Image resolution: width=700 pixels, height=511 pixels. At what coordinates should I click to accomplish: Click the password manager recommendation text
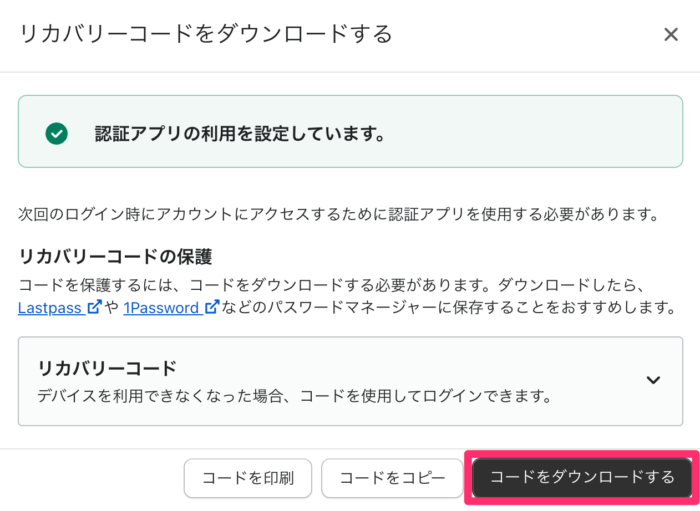(x=448, y=307)
